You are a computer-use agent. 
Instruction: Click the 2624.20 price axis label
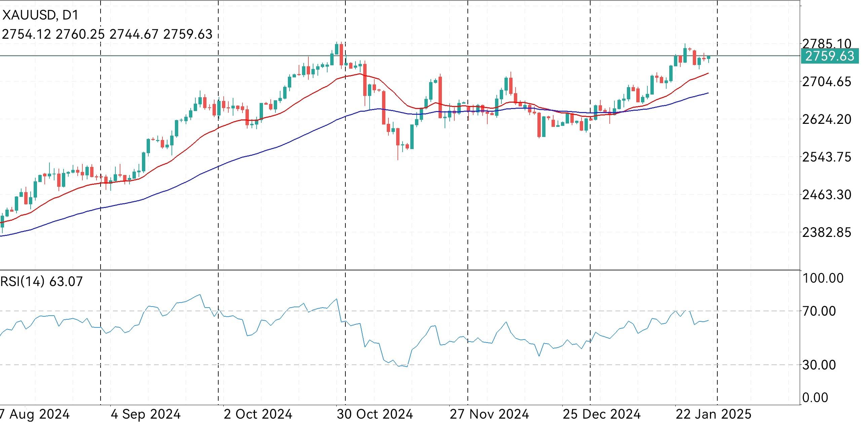[x=827, y=119]
